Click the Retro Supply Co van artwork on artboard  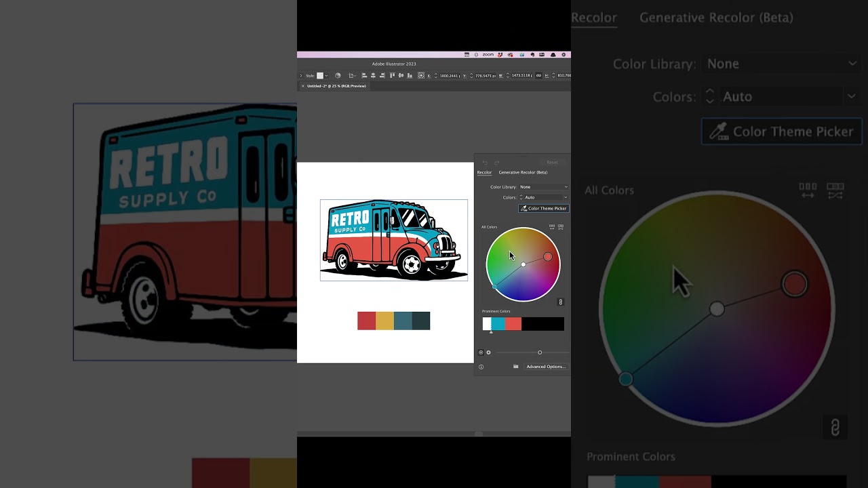[x=394, y=240]
